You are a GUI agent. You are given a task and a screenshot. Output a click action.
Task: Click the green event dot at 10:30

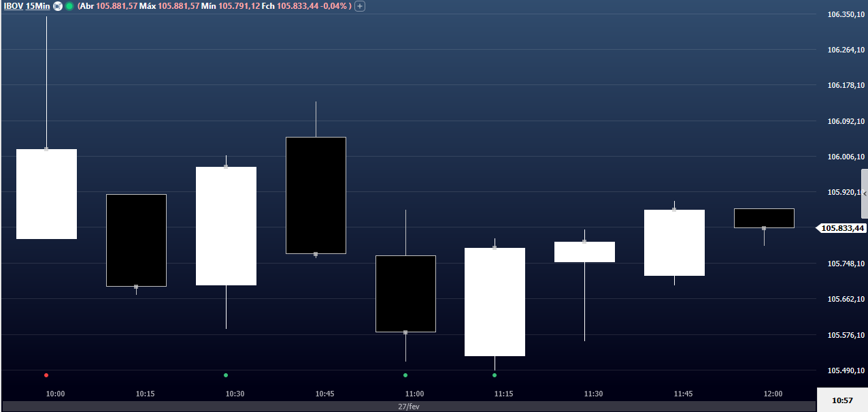(x=226, y=375)
